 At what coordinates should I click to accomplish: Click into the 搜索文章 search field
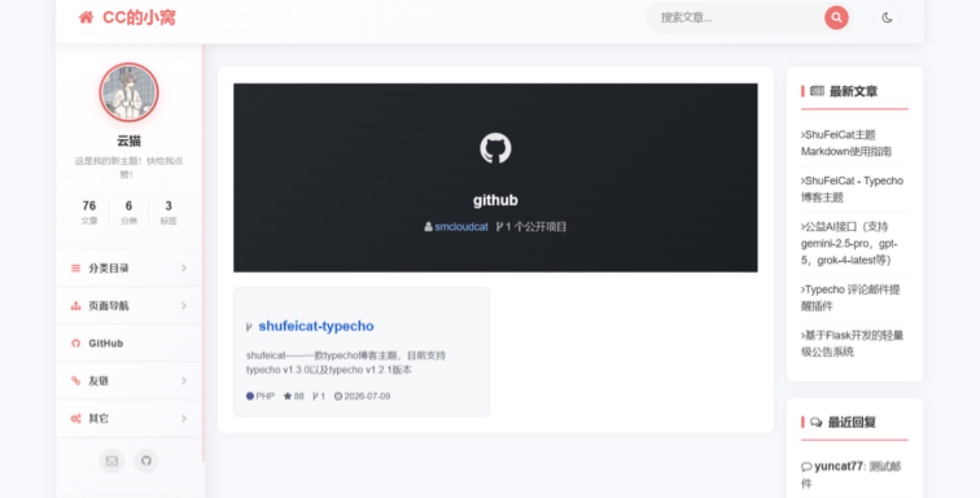coord(735,17)
